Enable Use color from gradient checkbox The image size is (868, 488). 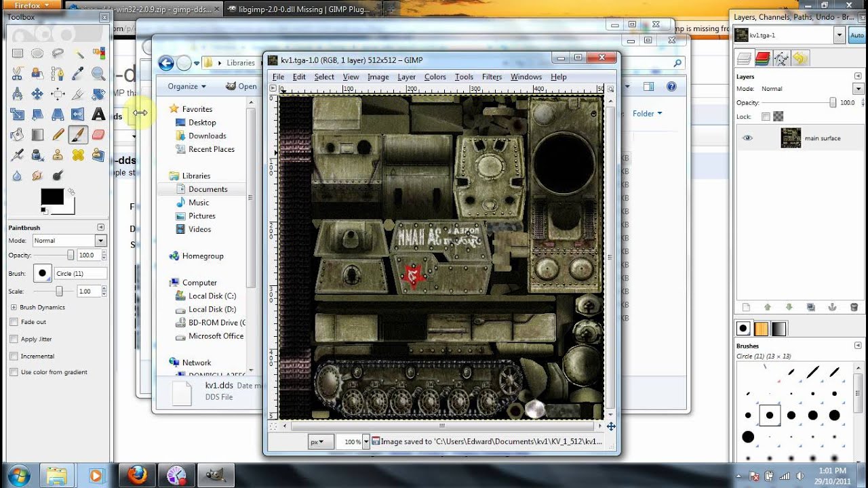point(14,372)
